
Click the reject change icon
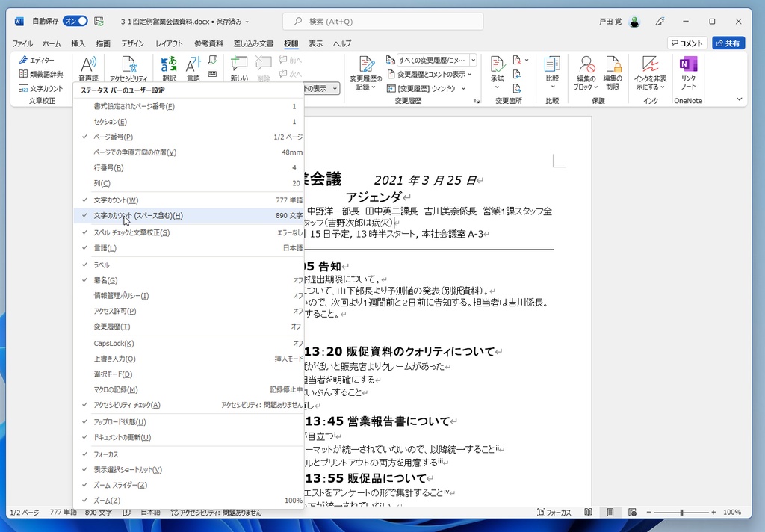tap(517, 60)
